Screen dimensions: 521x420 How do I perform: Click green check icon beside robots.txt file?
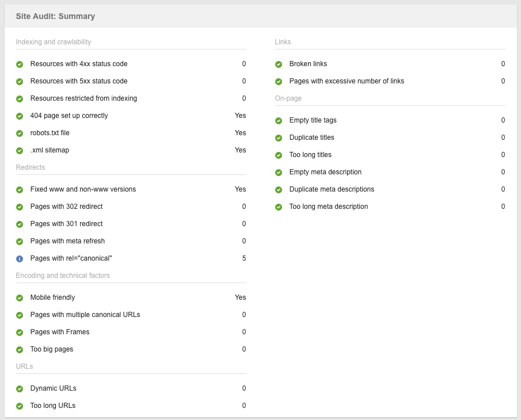20,133
